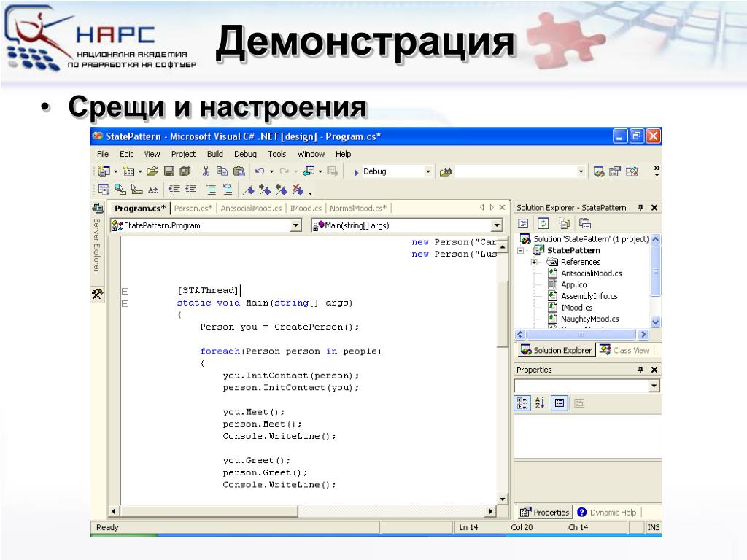The width and height of the screenshot is (747, 560).
Task: Expand the References folder node
Action: pyautogui.click(x=534, y=262)
